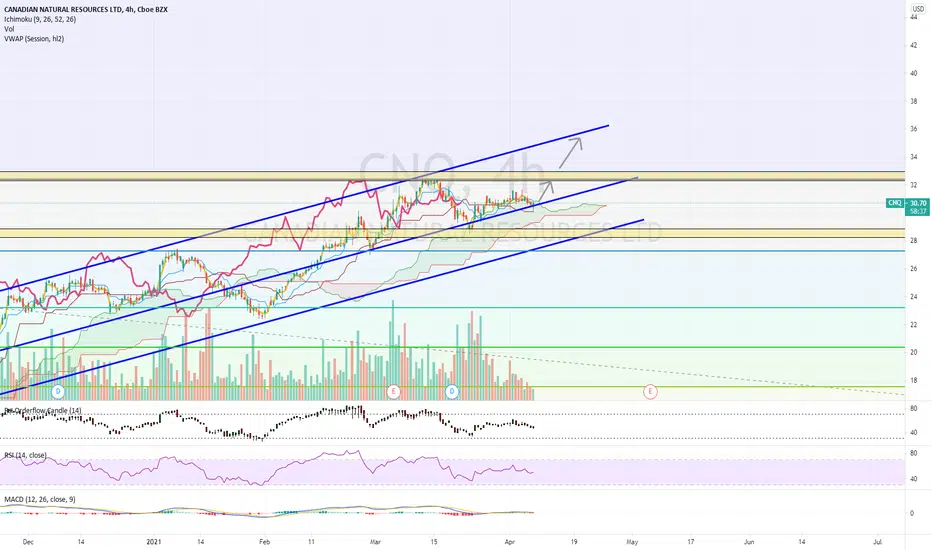Viewport: 932px width, 550px height.
Task: Click the 11 date label after Feb
Action: [x=311, y=542]
